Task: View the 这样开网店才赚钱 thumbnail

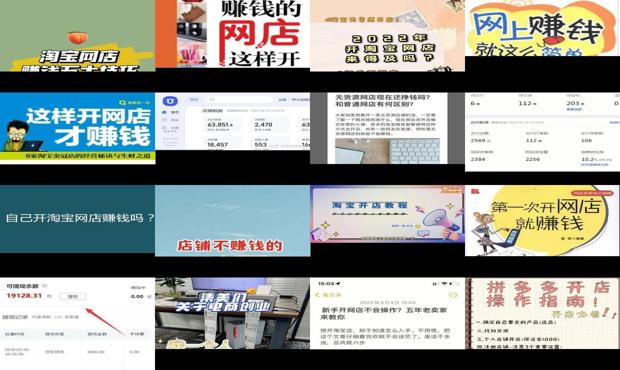Action: (x=78, y=128)
